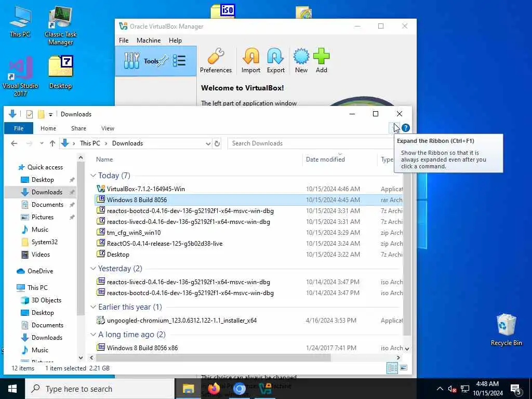Open Visual Studio 2017 desktop shortcut
Image resolution: width=532 pixels, height=399 pixels.
(x=20, y=76)
